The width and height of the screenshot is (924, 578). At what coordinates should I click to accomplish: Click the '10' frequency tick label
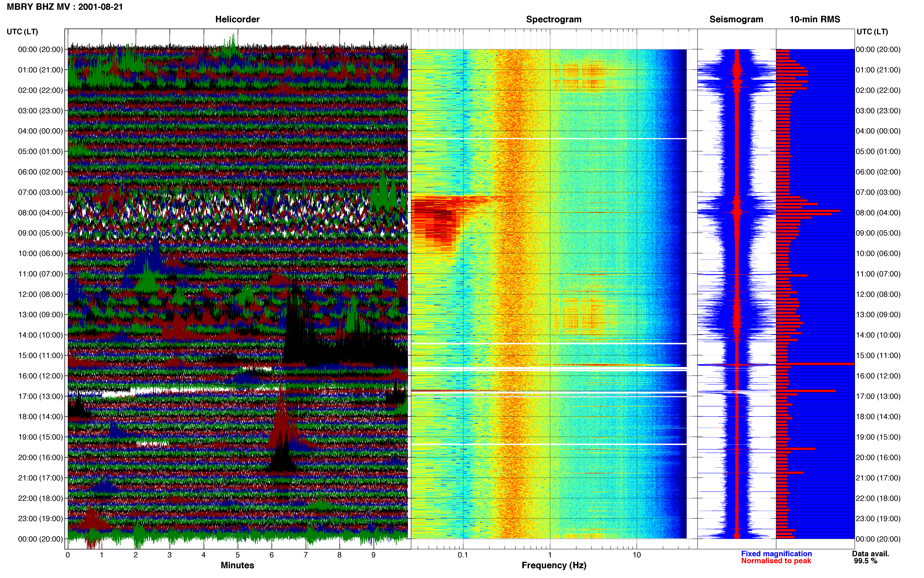coord(637,555)
